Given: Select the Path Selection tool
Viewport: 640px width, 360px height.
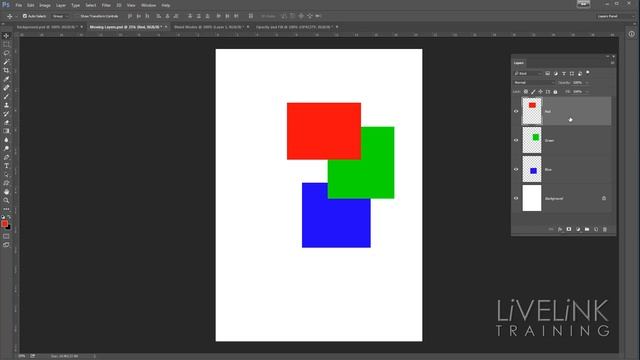Looking at the screenshot, I should [x=6, y=174].
